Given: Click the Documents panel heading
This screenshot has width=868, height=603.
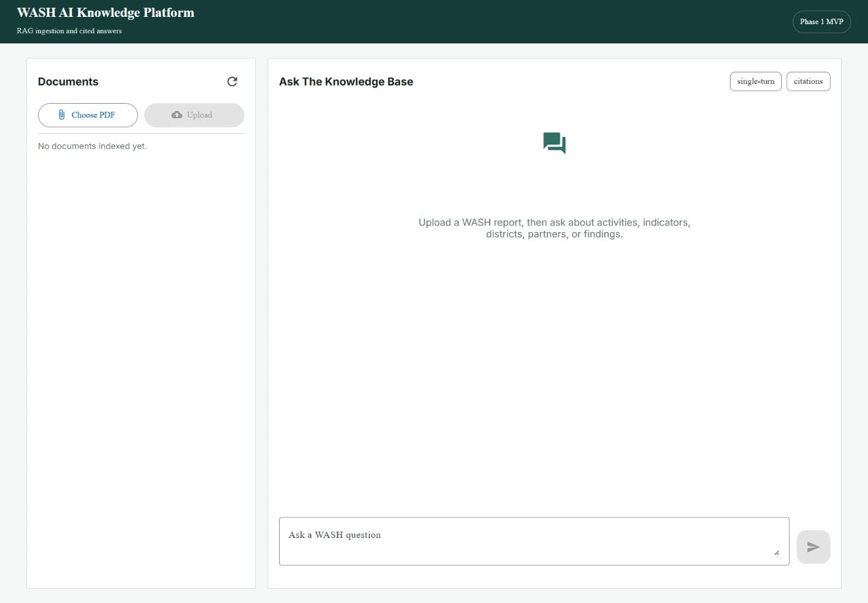Looking at the screenshot, I should click(x=68, y=81).
